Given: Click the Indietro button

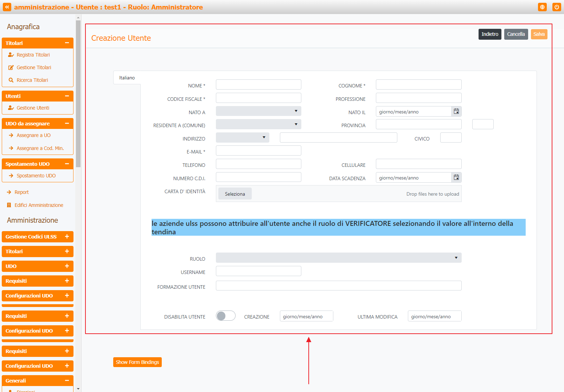Looking at the screenshot, I should (489, 34).
